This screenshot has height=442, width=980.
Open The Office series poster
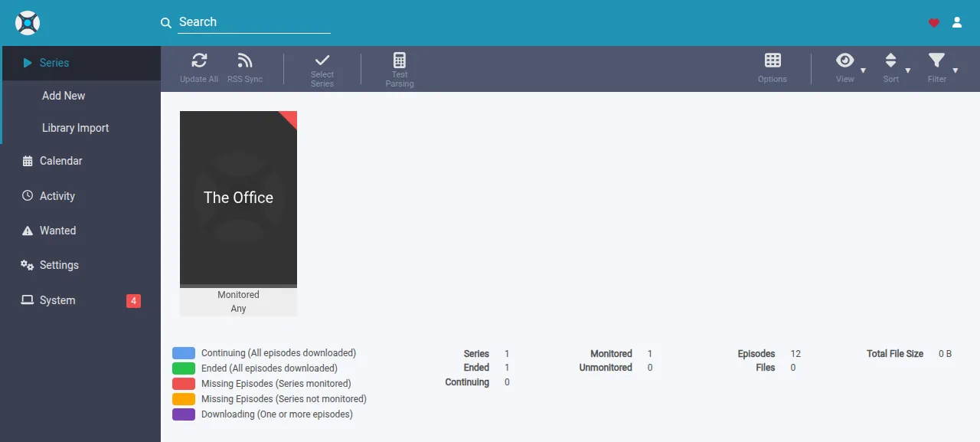click(x=238, y=199)
